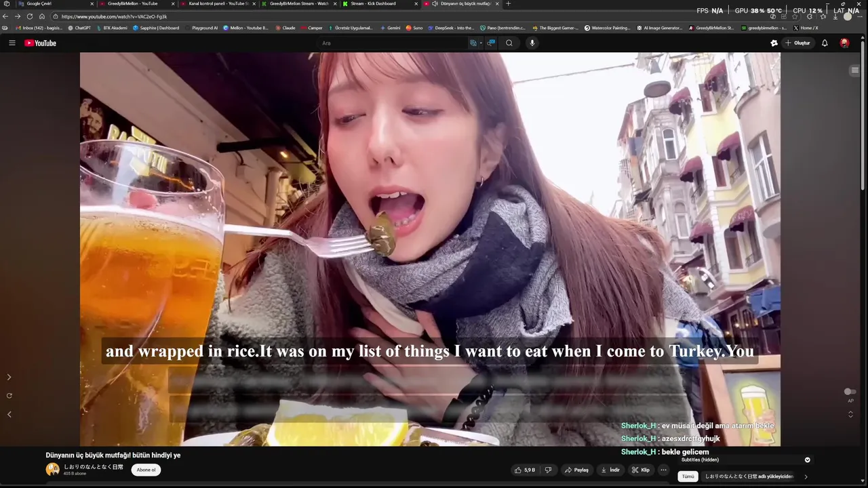Open the Watercolor Painting bookmark

(x=608, y=28)
